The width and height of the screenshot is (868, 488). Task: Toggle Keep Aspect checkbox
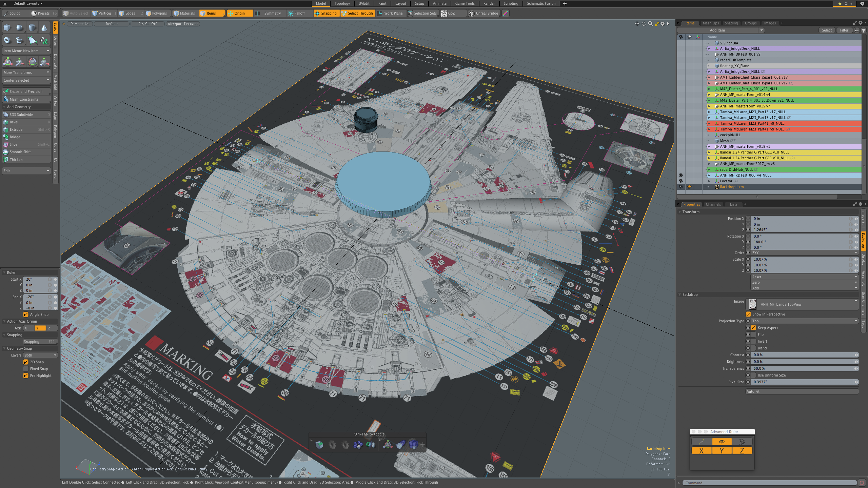pyautogui.click(x=753, y=328)
